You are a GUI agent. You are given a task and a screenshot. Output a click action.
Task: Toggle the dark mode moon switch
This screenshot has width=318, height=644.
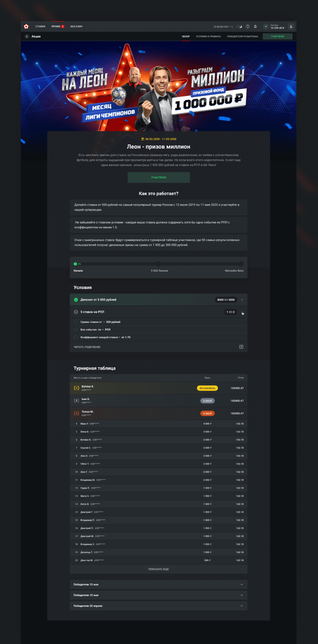pos(240,26)
